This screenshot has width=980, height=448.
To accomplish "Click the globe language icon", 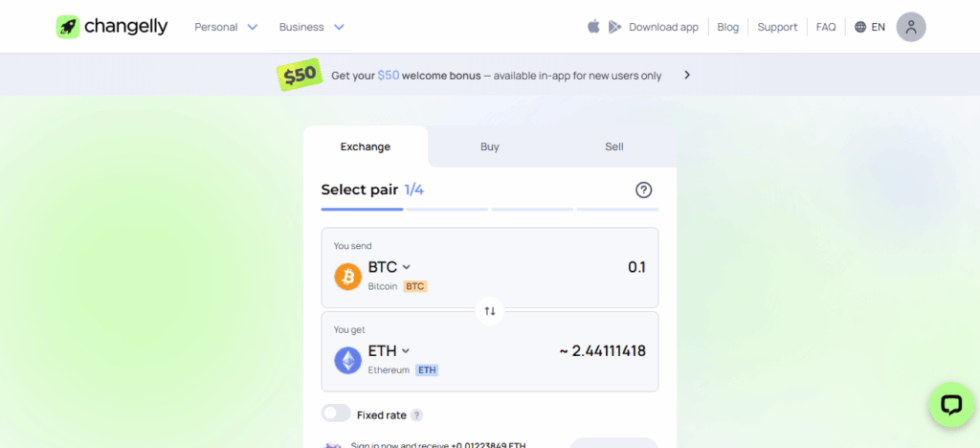I will (860, 27).
